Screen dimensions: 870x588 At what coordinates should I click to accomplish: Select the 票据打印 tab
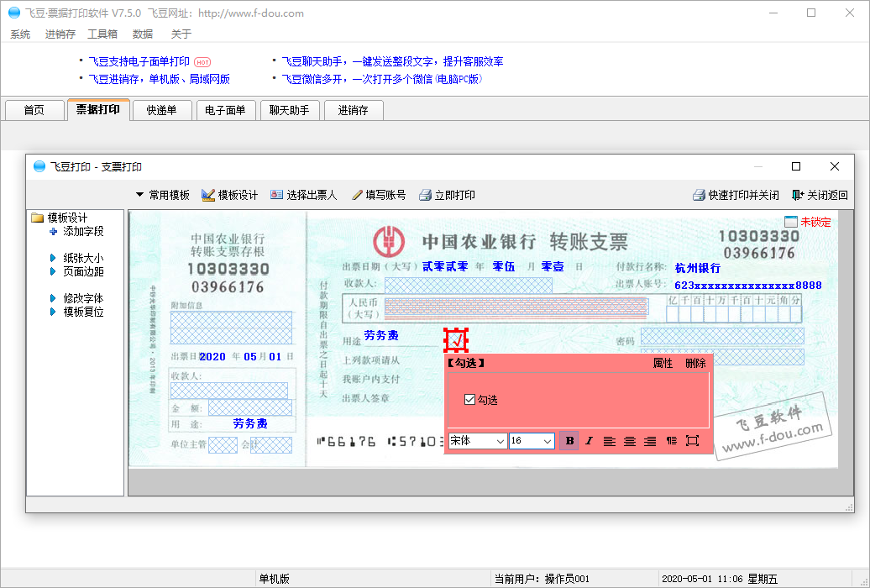click(98, 109)
